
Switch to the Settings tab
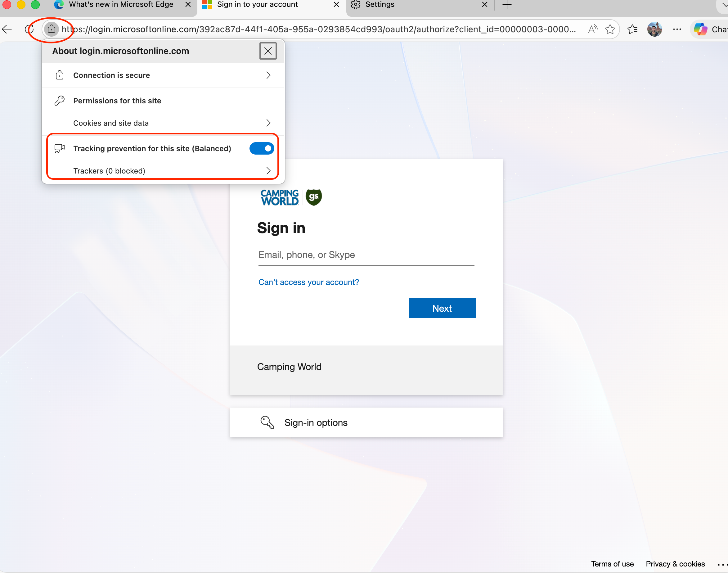[416, 5]
